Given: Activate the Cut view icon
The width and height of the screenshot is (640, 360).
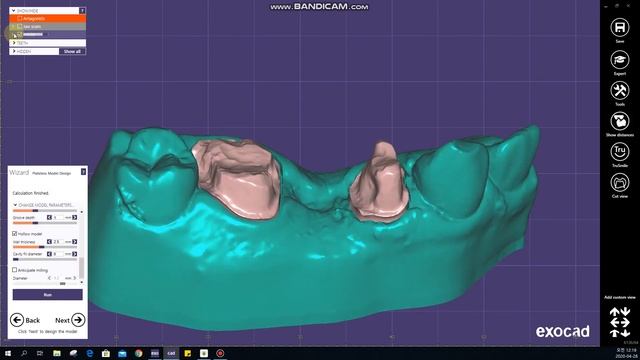Looking at the screenshot, I should tap(620, 182).
